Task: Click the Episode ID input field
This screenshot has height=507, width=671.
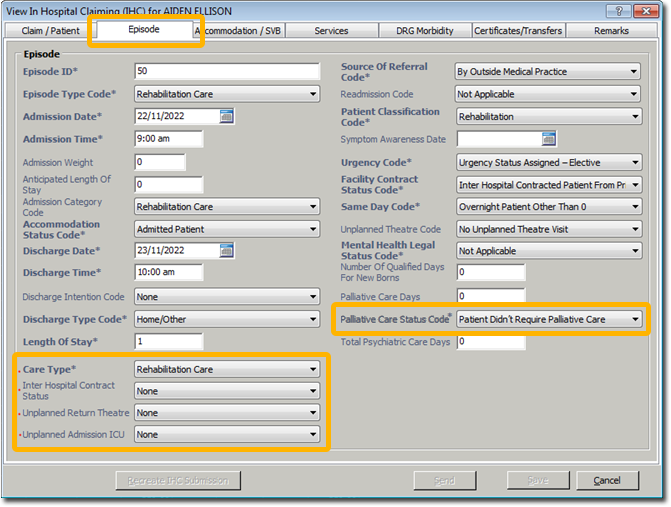Action: coord(226,71)
